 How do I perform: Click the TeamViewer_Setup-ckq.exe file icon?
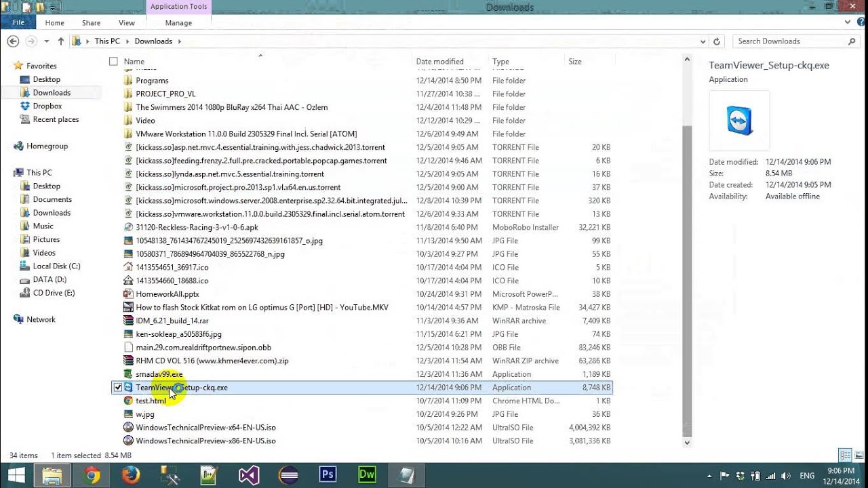129,388
